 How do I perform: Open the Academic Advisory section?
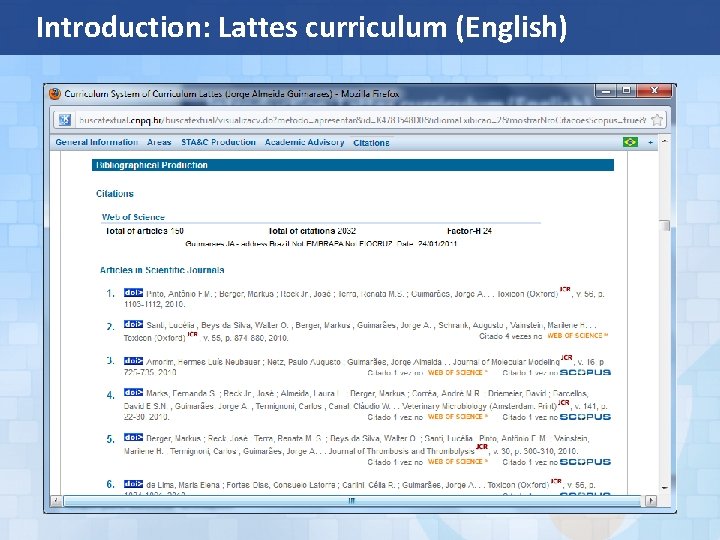click(304, 142)
